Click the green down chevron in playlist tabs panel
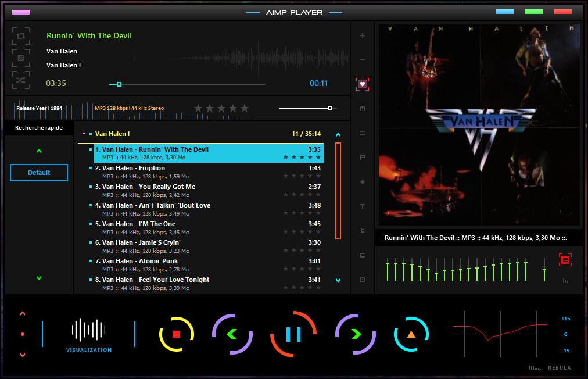 (38, 278)
